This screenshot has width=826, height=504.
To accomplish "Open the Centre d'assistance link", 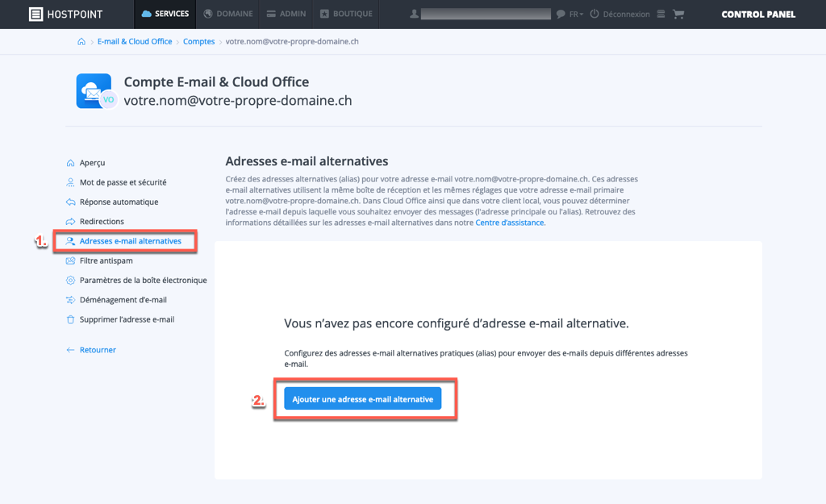I will [510, 223].
